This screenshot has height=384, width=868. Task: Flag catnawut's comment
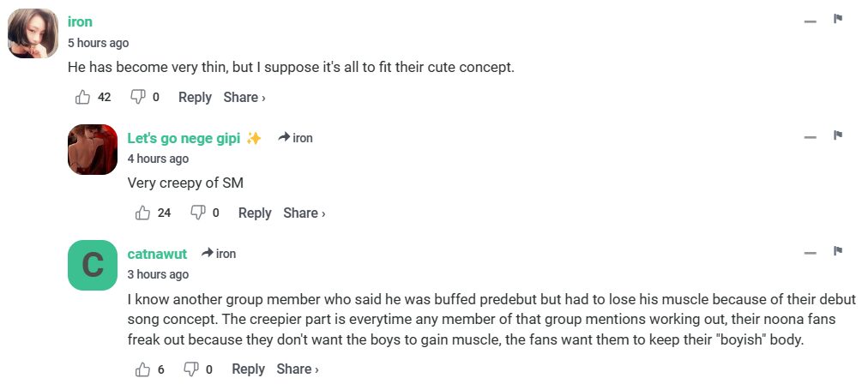838,251
